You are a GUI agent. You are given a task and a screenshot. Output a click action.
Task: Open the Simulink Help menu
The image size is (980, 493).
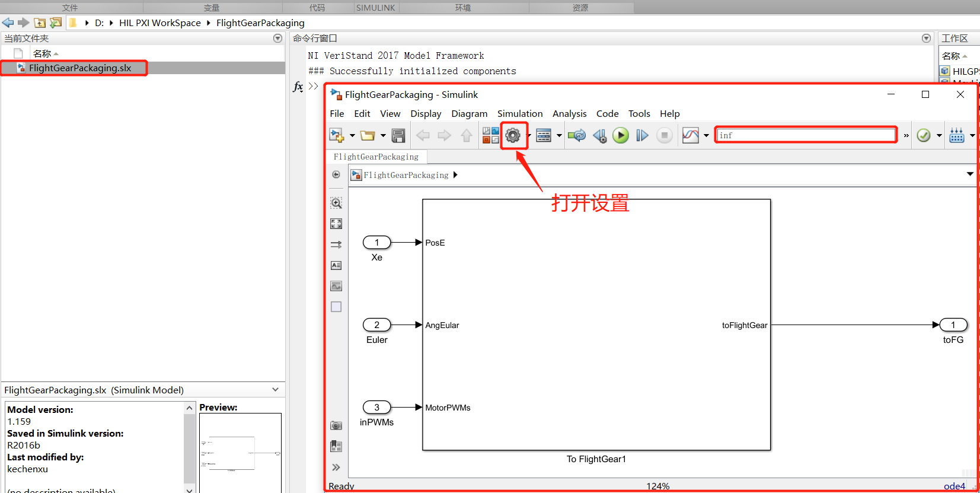(x=669, y=114)
